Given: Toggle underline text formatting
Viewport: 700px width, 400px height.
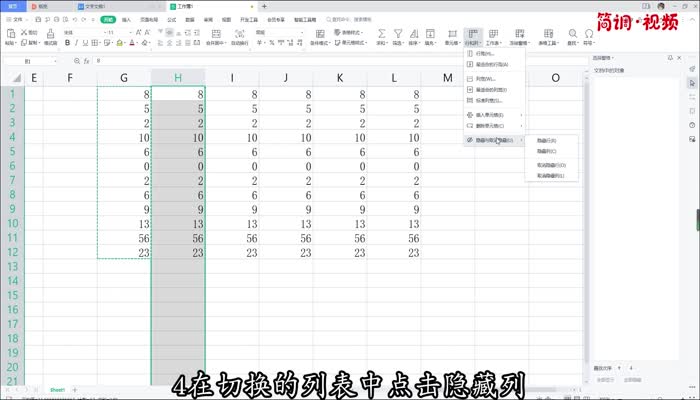Looking at the screenshot, I should click(85, 44).
